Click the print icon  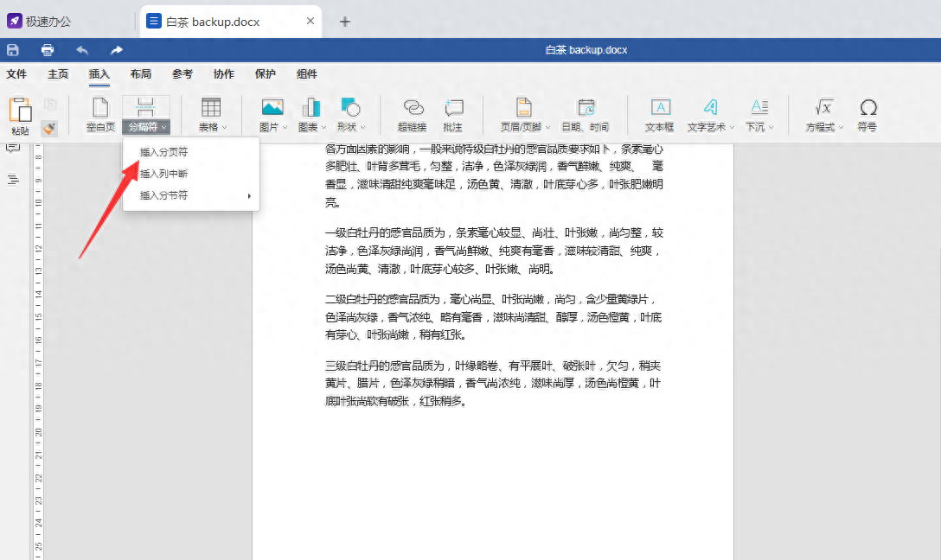coord(48,50)
